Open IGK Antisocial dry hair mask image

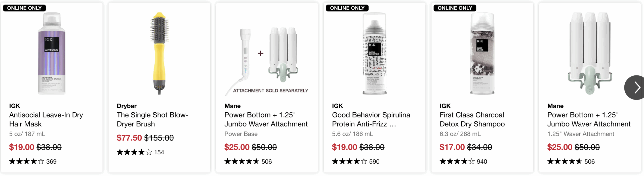[x=52, y=53]
